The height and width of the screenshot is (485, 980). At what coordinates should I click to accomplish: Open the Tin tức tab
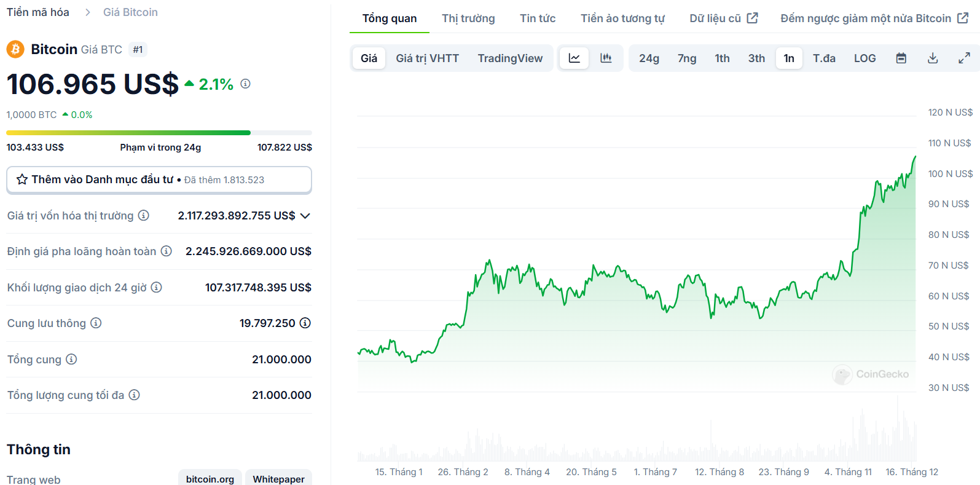point(538,18)
